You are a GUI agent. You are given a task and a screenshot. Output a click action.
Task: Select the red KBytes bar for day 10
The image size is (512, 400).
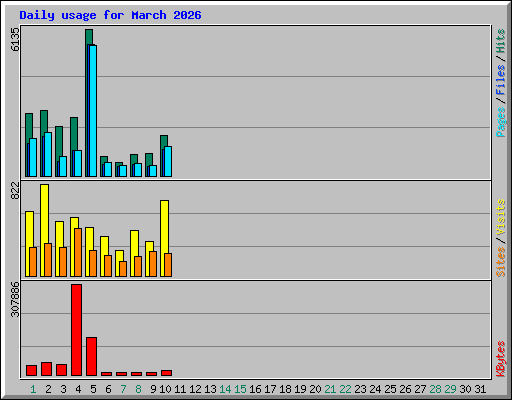166,373
